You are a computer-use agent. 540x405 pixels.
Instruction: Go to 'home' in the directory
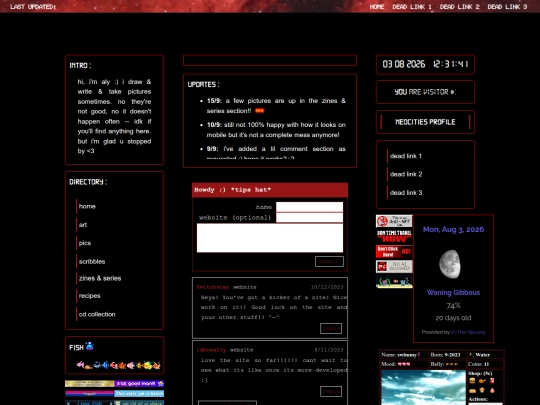point(87,206)
